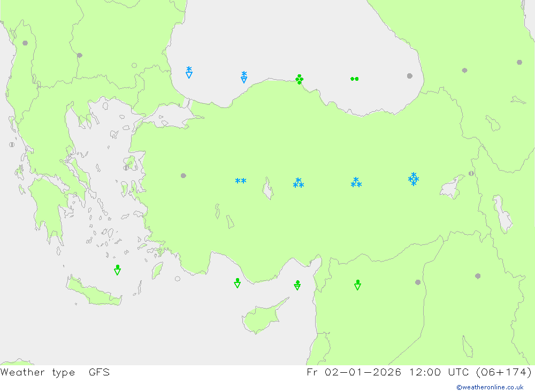Click the heavy snow four-flake symbol in eastern Turkey

tap(414, 179)
